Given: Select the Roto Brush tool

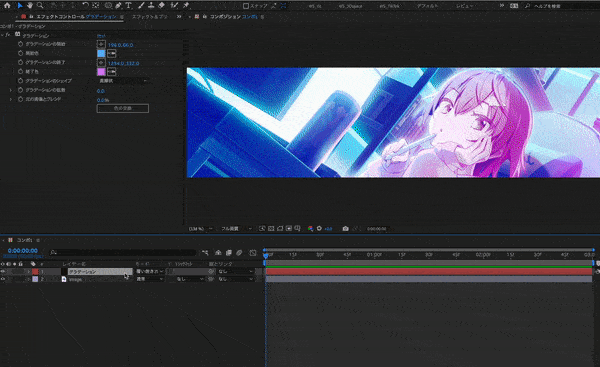Looking at the screenshot, I should click(x=174, y=5).
